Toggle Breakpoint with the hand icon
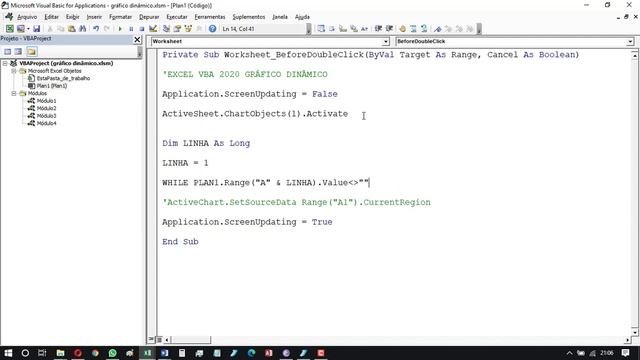The width and height of the screenshot is (640, 360). 402,29
